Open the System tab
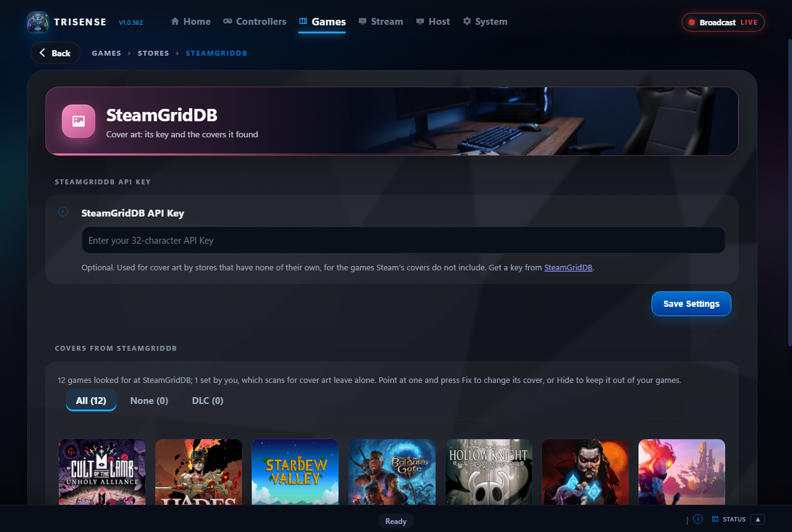Viewport: 792px width, 532px height. 485,22
